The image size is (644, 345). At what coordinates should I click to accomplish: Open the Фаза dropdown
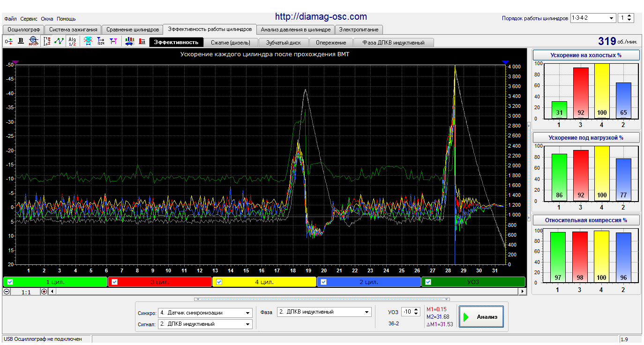pyautogui.click(x=324, y=312)
